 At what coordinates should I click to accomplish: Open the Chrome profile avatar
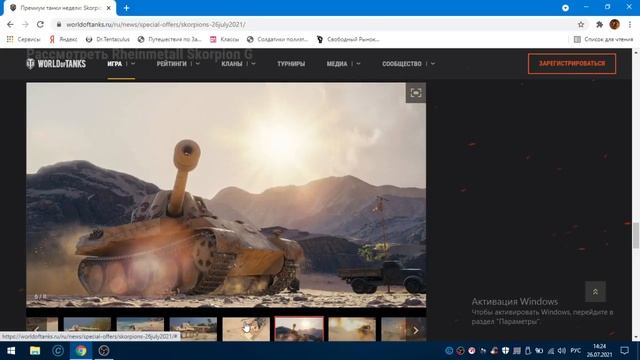(614, 24)
